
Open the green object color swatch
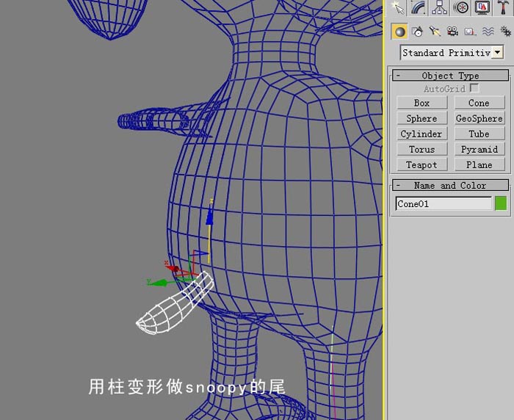click(x=501, y=203)
